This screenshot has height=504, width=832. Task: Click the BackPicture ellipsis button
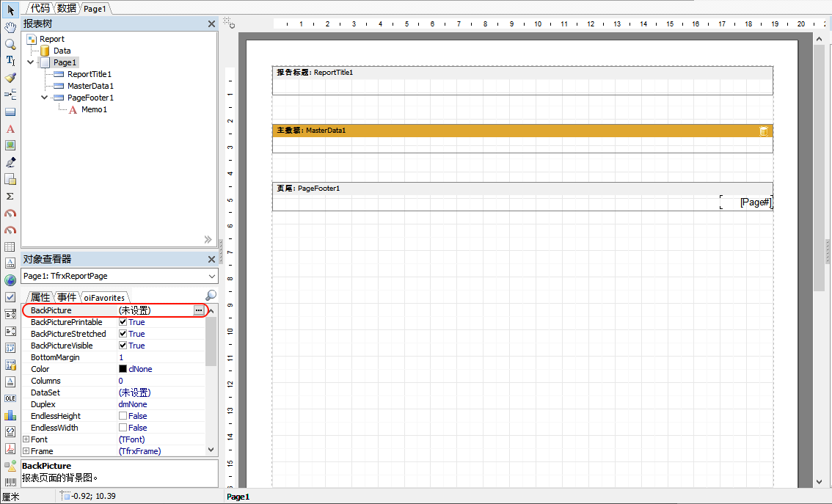pyautogui.click(x=198, y=310)
